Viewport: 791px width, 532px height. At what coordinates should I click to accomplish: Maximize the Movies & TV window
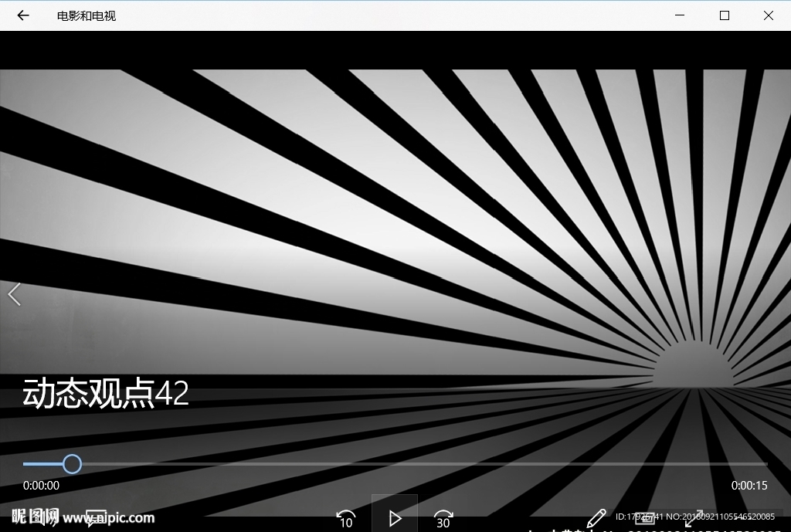click(725, 15)
